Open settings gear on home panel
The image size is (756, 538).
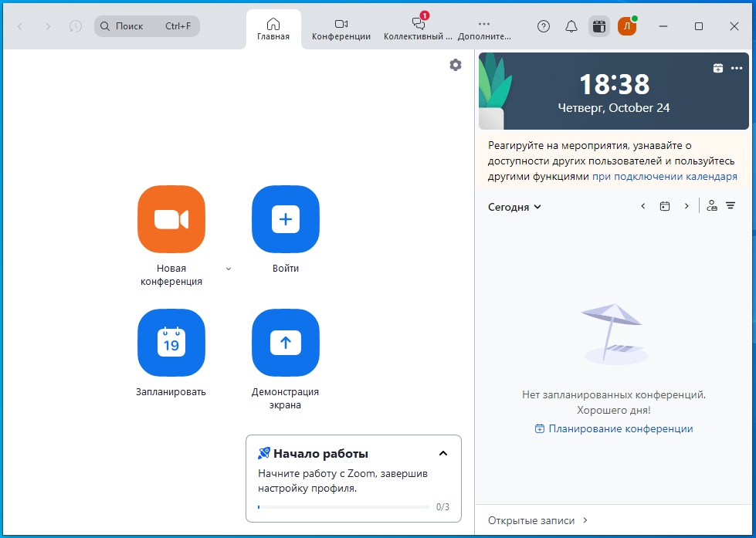(455, 65)
